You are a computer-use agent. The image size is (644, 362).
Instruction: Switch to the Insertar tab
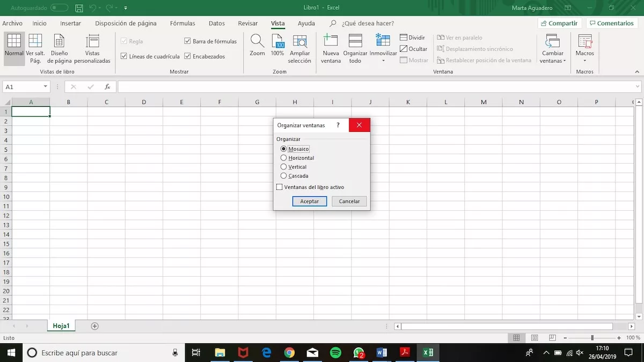tap(70, 24)
